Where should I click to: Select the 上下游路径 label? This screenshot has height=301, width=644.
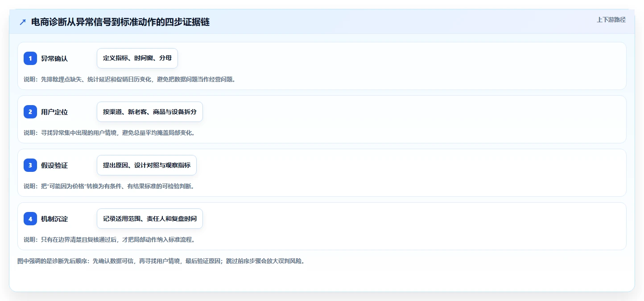(611, 20)
